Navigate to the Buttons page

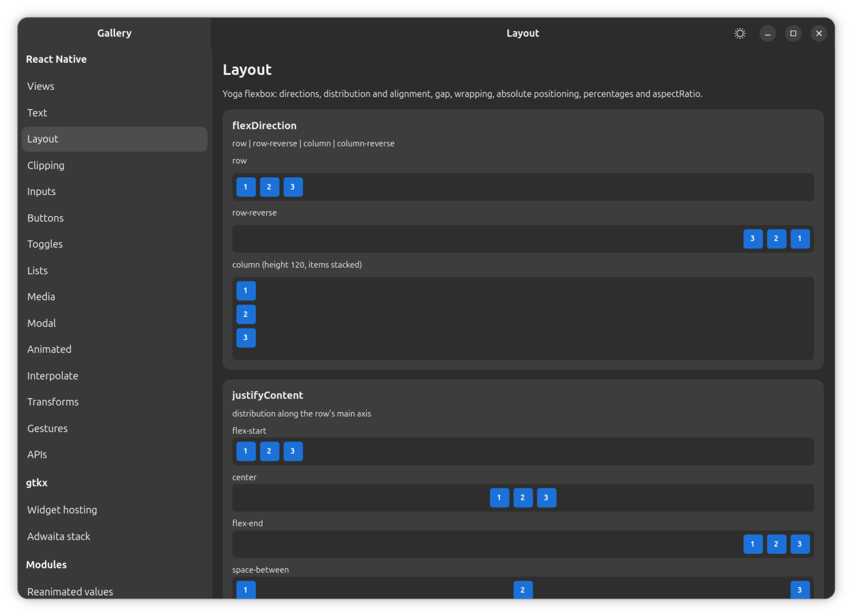point(115,218)
